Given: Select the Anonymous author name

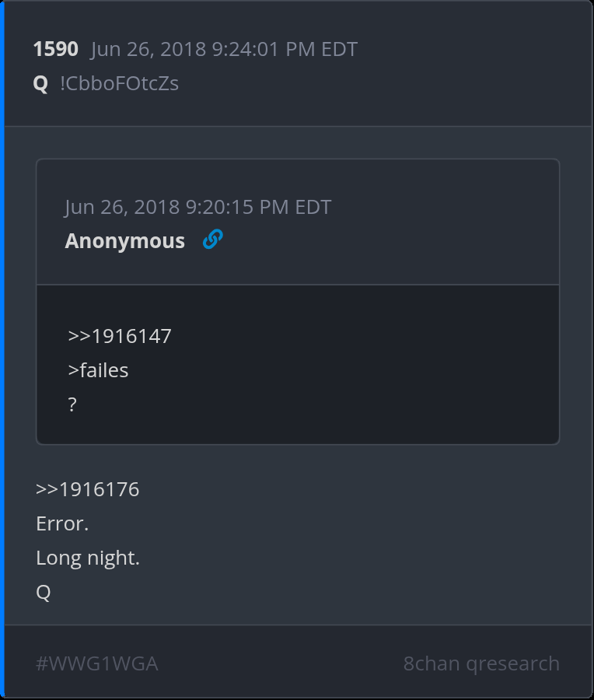Looking at the screenshot, I should (x=124, y=241).
